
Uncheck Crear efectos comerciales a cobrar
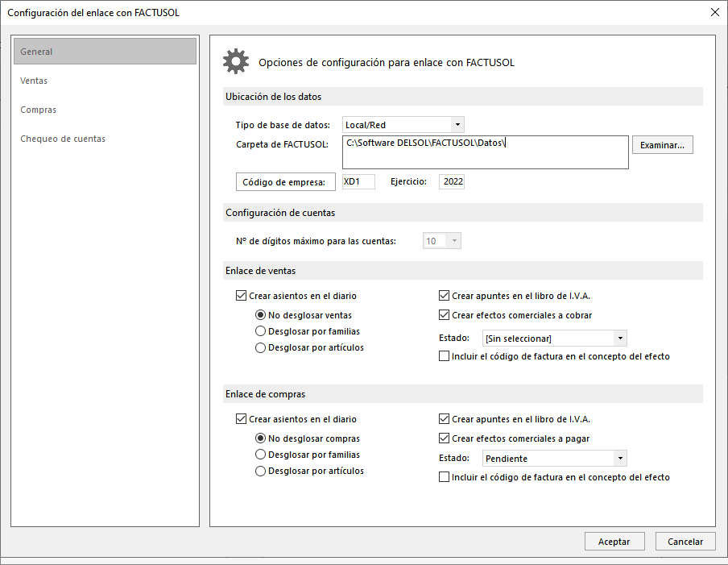444,315
